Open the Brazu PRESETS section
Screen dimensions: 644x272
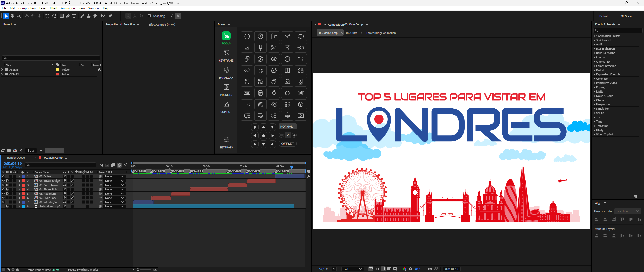tap(226, 90)
